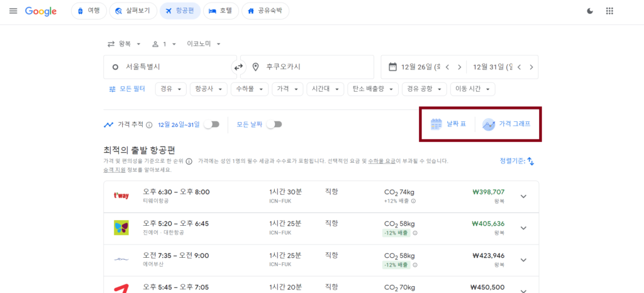Expand Air Busan ₩423,946 flight details
Image resolution: width=644 pixels, height=293 pixels.
523,260
